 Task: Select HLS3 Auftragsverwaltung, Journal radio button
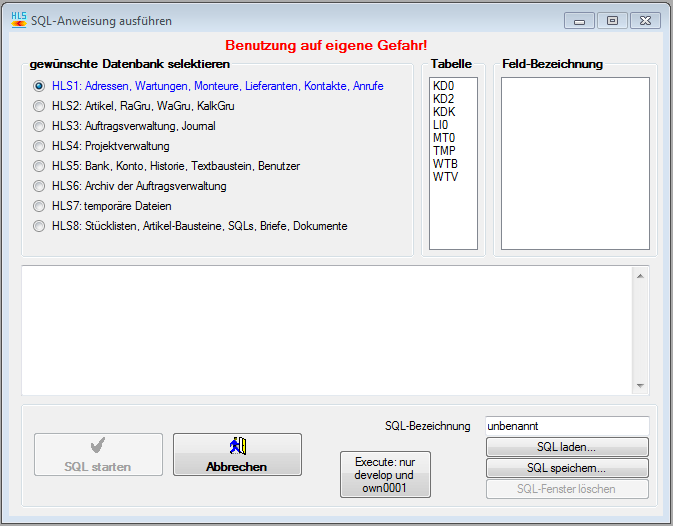coord(39,126)
